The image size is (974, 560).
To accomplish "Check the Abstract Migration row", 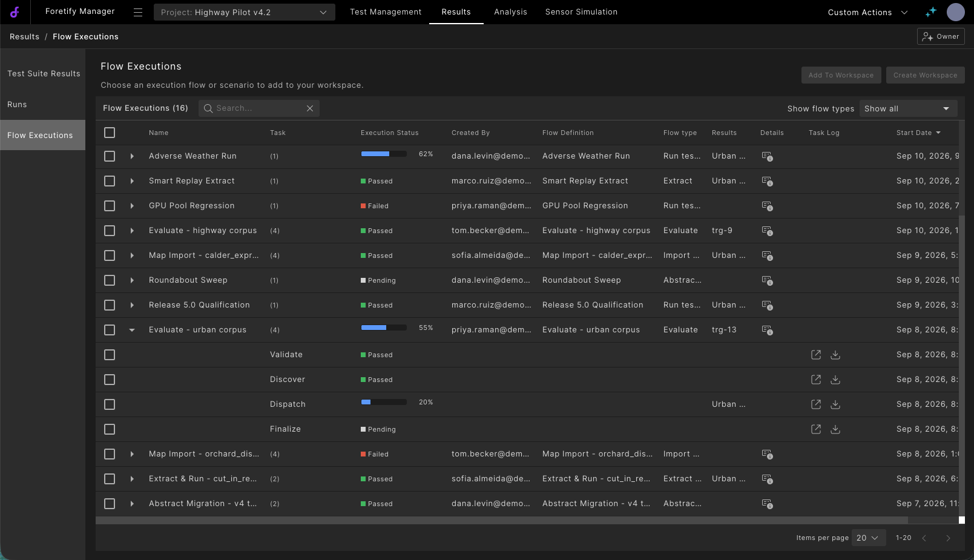I will click(110, 504).
